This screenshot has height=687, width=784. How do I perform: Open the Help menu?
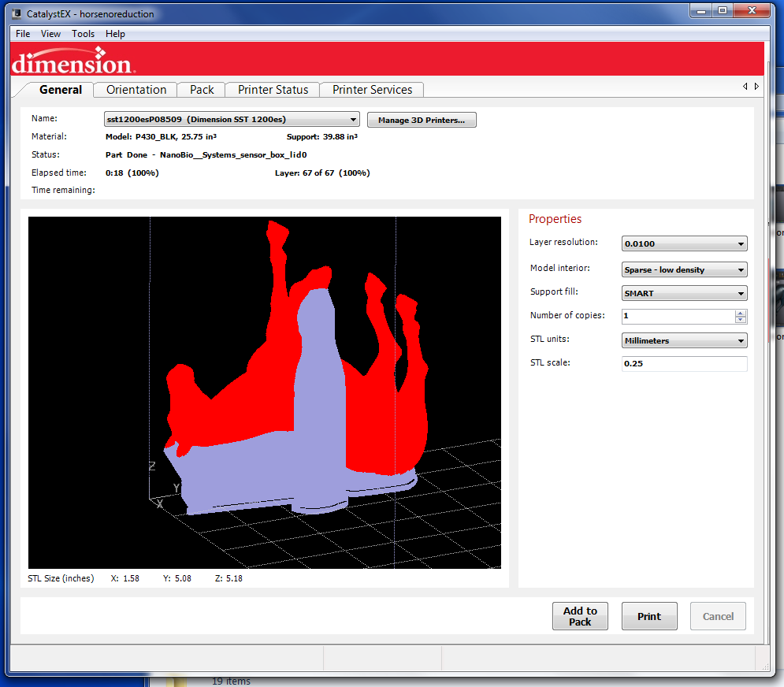tap(115, 34)
